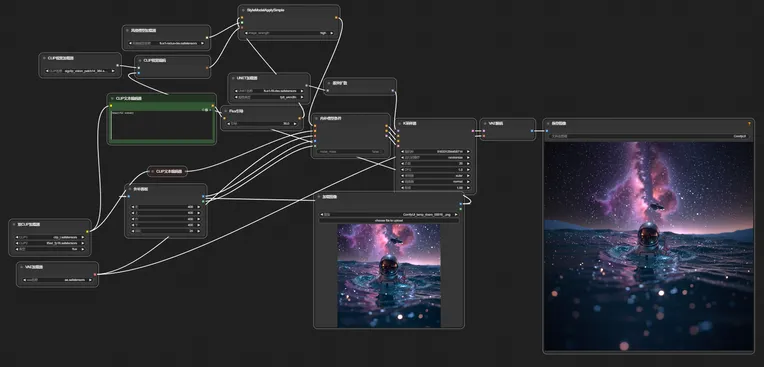Click the yellow output slot of the dual CLIP loader
The image size is (764, 367).
pyautogui.click(x=87, y=232)
